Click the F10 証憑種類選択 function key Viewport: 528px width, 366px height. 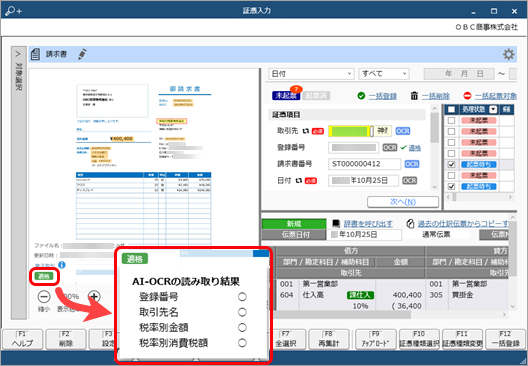(x=419, y=339)
